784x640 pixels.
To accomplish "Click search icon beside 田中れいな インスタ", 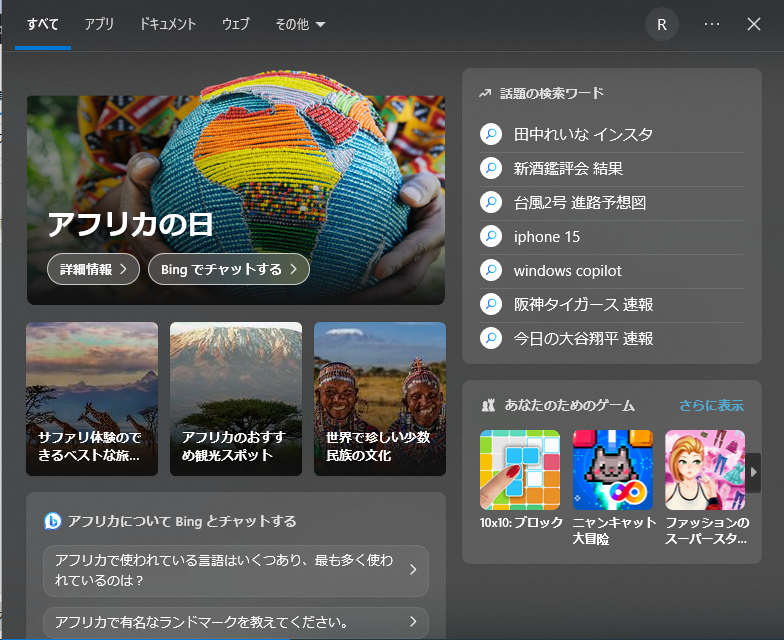I will (491, 134).
